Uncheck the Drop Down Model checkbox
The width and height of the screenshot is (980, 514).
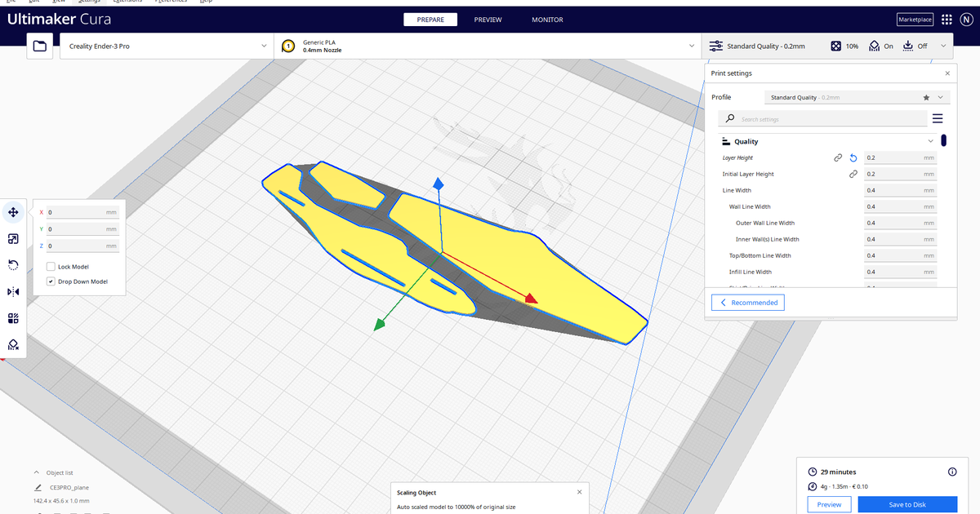click(51, 281)
